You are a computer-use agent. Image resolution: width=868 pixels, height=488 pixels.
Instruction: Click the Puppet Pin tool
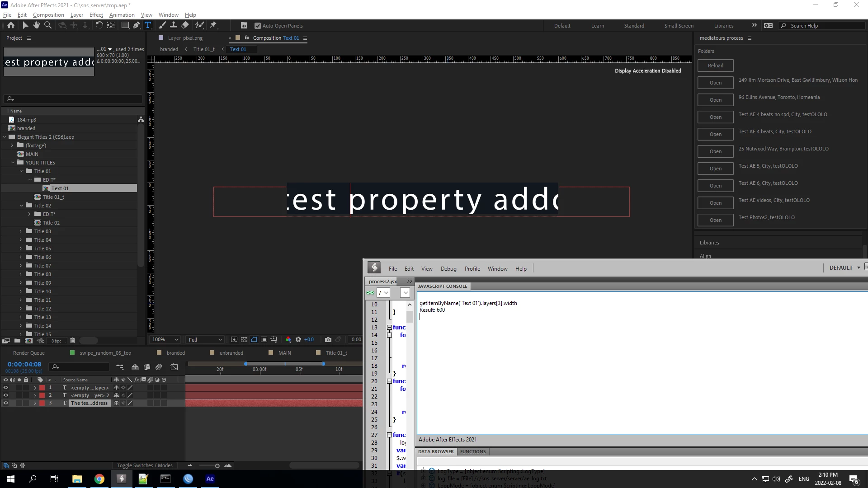(x=213, y=25)
